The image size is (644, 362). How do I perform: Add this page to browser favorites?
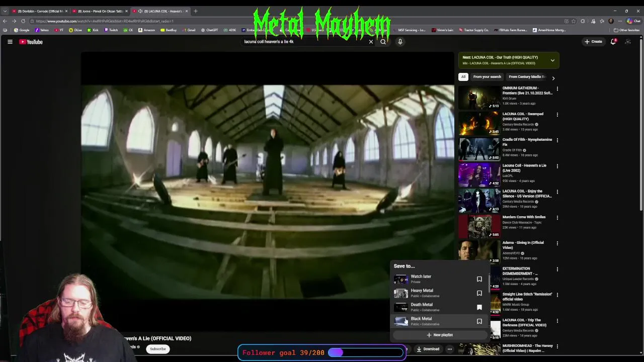point(574,21)
